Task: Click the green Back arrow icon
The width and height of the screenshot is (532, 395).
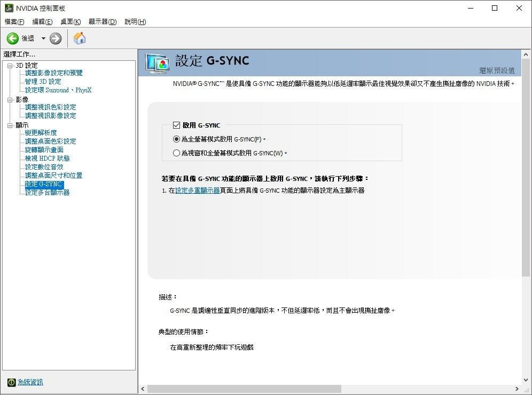Action: (x=13, y=38)
